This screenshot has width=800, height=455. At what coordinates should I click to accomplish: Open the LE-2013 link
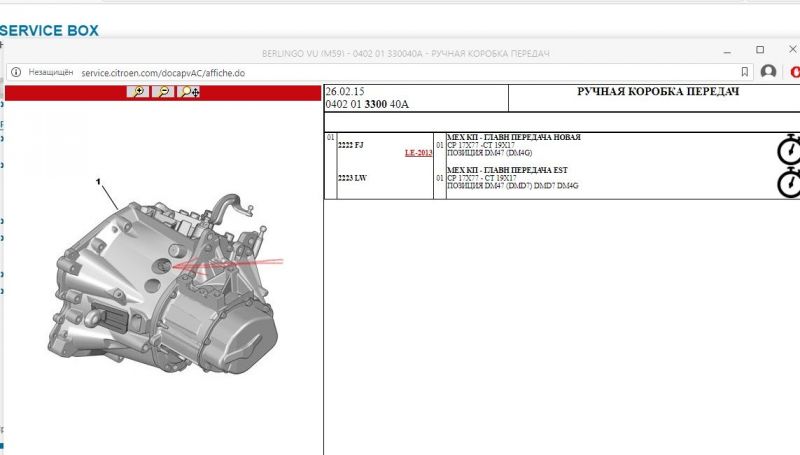click(418, 153)
